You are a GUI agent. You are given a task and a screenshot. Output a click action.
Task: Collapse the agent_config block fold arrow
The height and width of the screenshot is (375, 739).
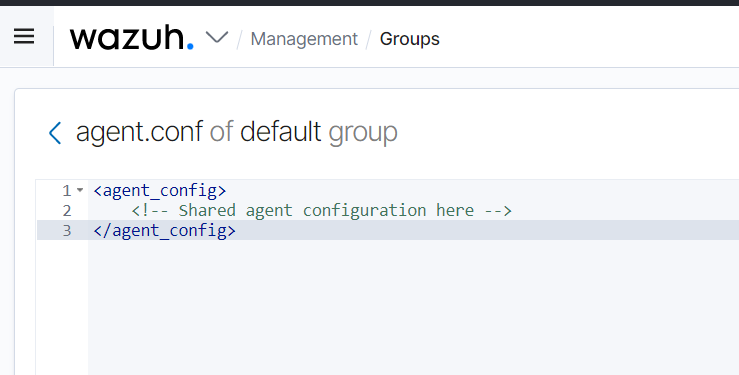(x=80, y=190)
